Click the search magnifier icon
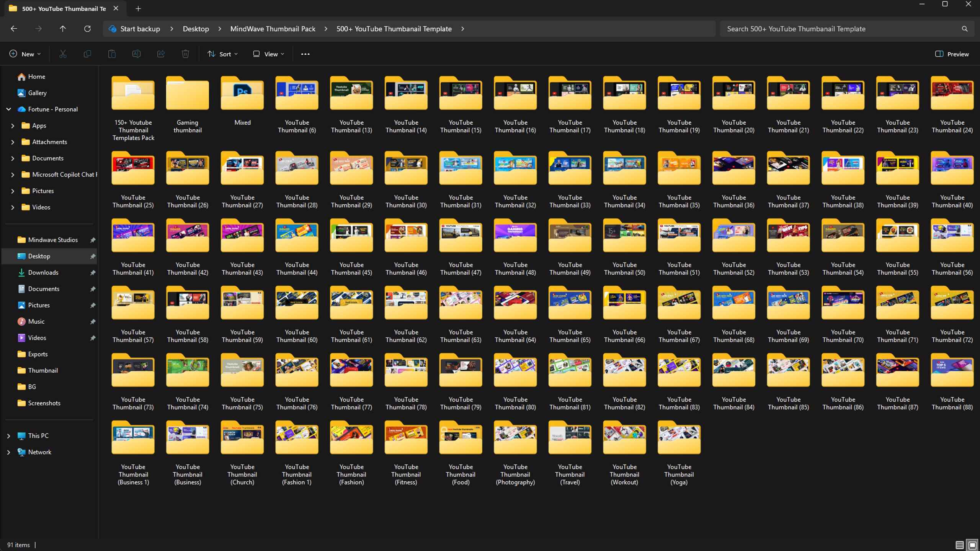This screenshot has width=980, height=551. coord(965,29)
